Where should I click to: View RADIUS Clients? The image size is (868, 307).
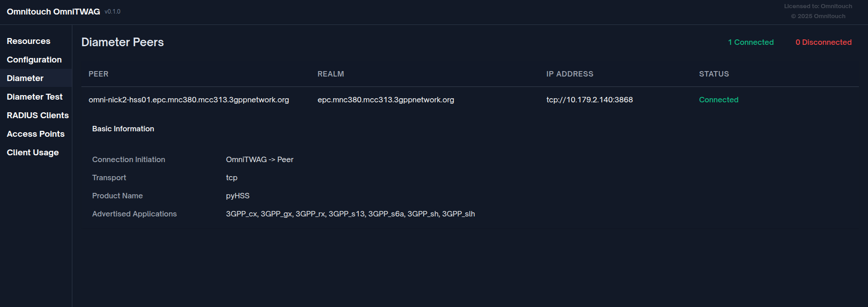[x=38, y=115]
